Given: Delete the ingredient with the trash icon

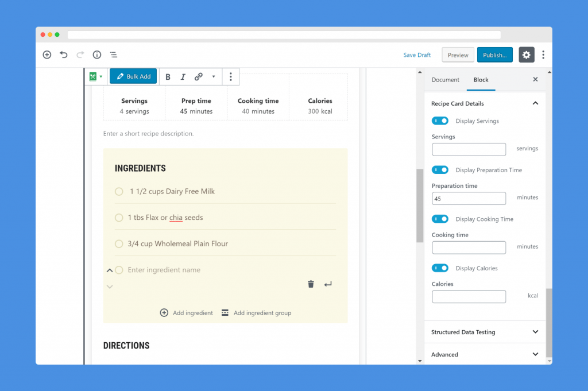Looking at the screenshot, I should [311, 284].
